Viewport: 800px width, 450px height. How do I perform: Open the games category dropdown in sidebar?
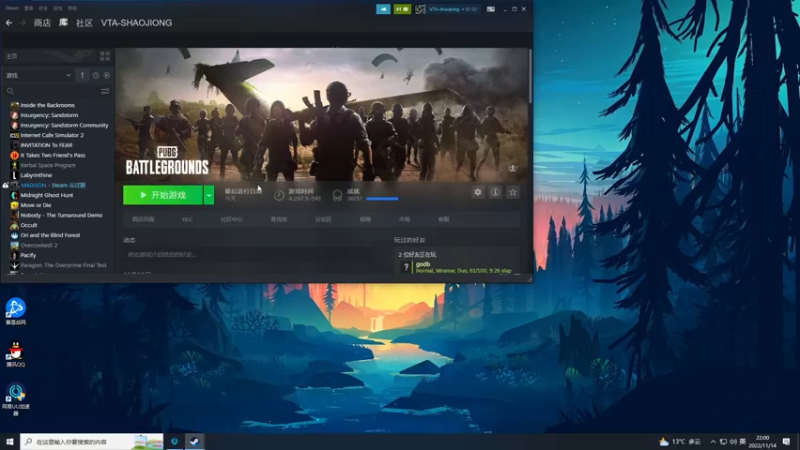pyautogui.click(x=38, y=76)
